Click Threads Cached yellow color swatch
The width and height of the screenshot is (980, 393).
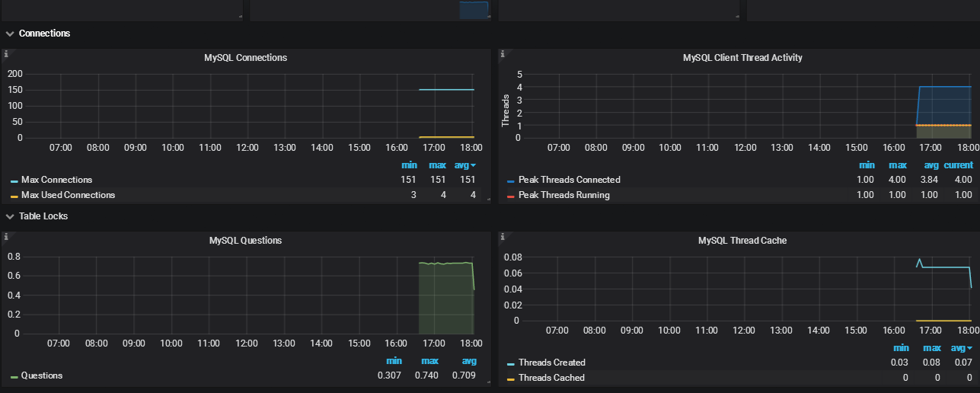tap(511, 379)
